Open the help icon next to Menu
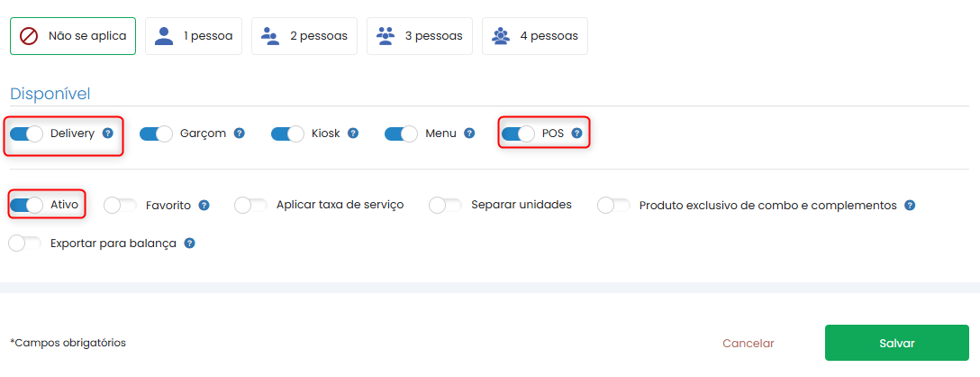 [x=469, y=133]
